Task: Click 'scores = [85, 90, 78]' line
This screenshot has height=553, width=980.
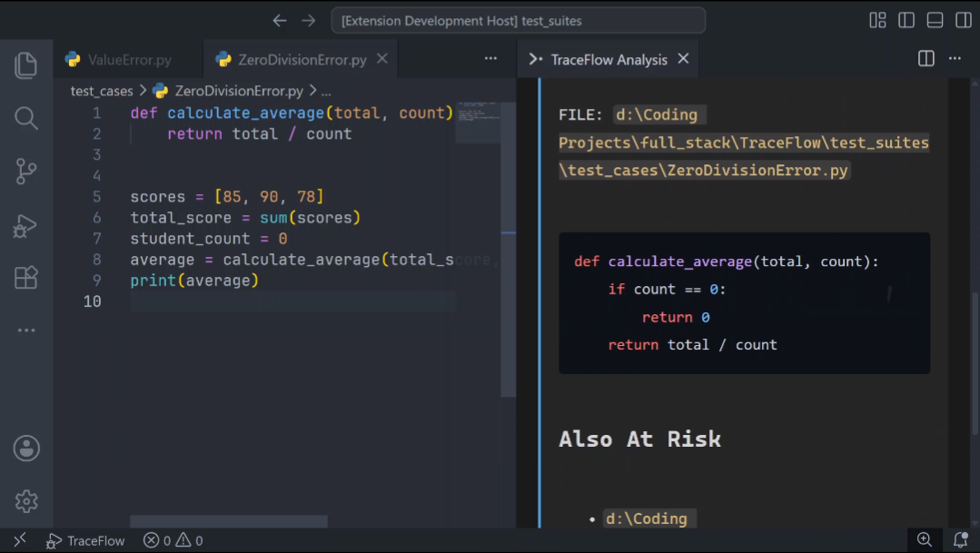Action: click(227, 197)
